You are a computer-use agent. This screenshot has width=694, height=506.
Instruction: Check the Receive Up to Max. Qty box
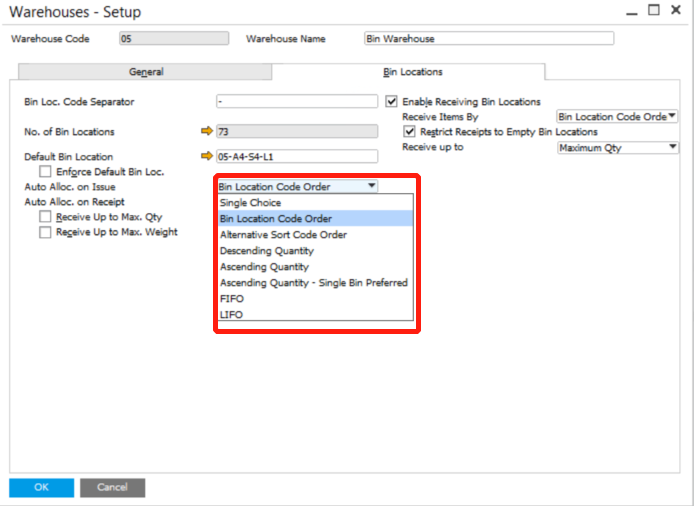coord(45,217)
